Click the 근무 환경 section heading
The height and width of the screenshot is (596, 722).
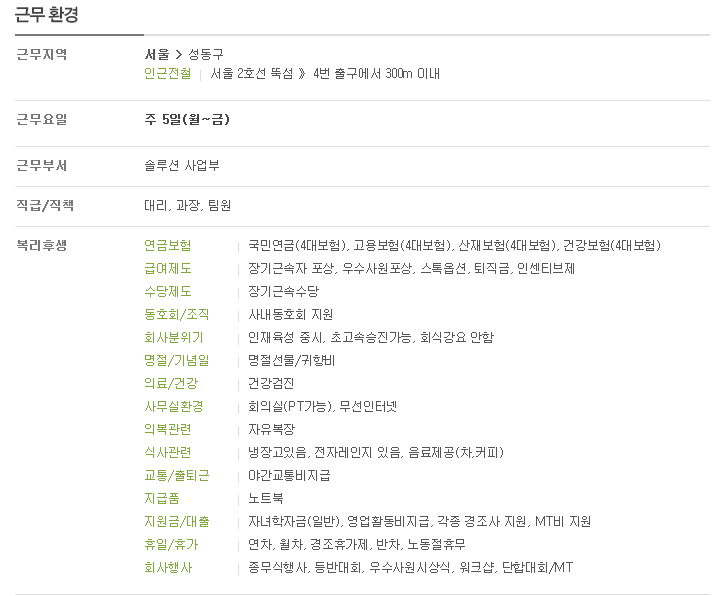(47, 15)
